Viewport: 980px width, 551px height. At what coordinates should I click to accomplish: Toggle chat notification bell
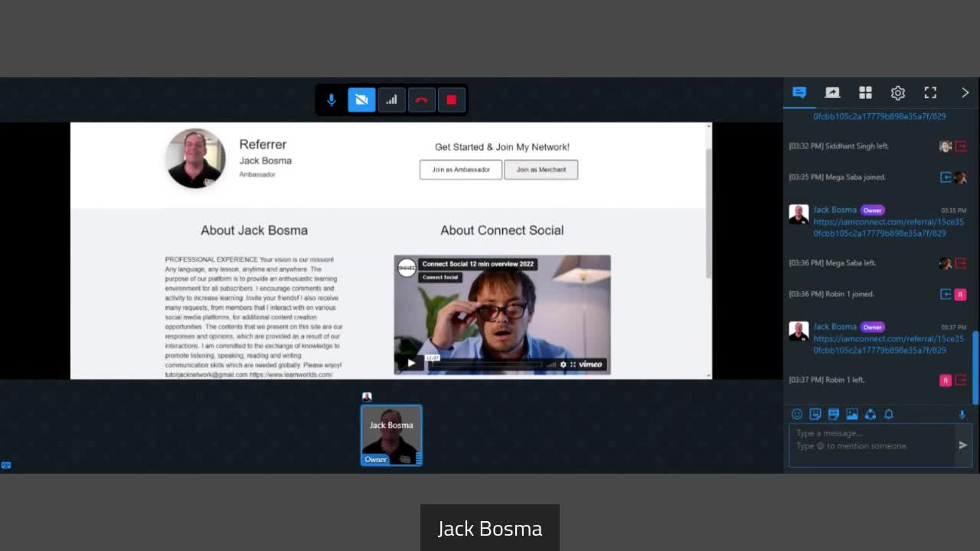pos(889,414)
